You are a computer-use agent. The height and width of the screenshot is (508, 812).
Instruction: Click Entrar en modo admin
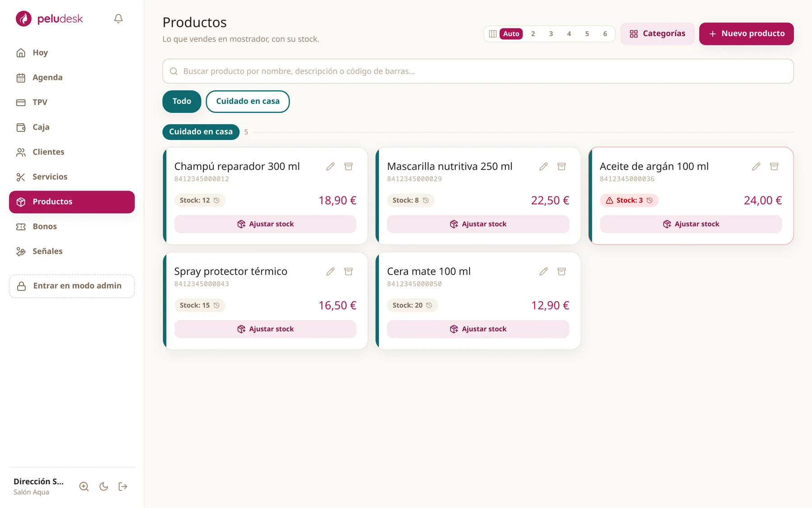tap(72, 286)
